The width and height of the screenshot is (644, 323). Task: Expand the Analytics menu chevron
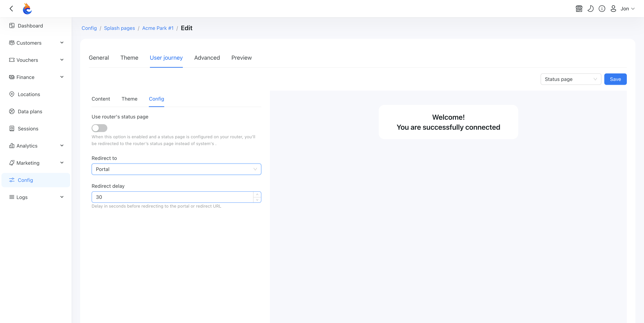tap(62, 146)
